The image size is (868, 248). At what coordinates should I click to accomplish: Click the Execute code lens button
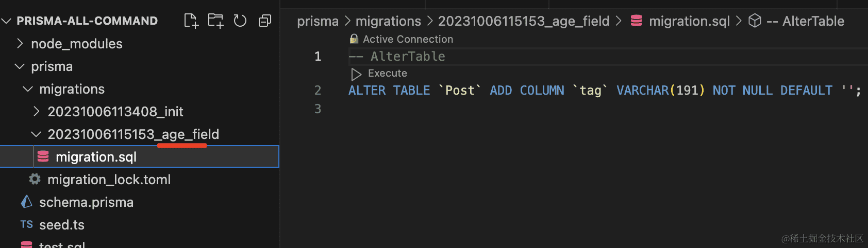coord(387,74)
